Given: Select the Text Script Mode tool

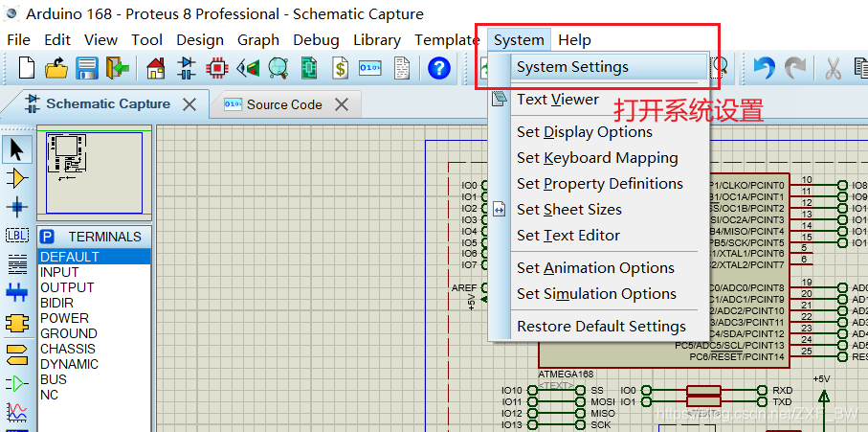Looking at the screenshot, I should [17, 264].
